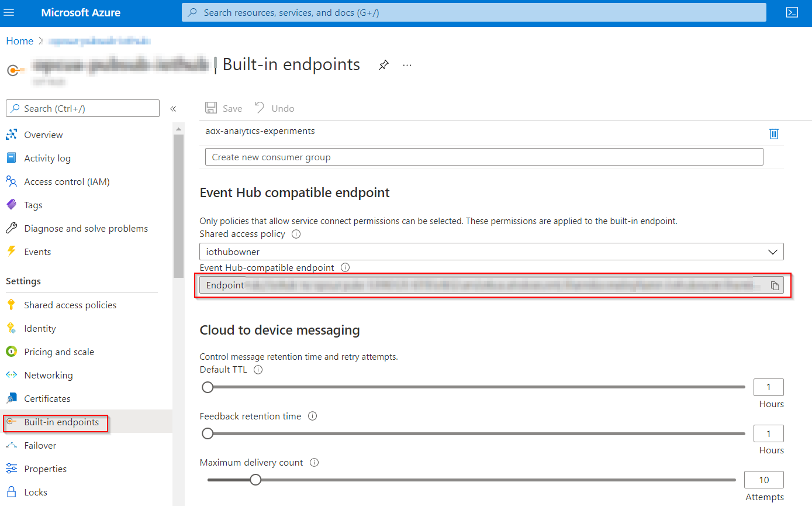Open Locks settings
Viewport: 812px width, 506px height.
[36, 492]
